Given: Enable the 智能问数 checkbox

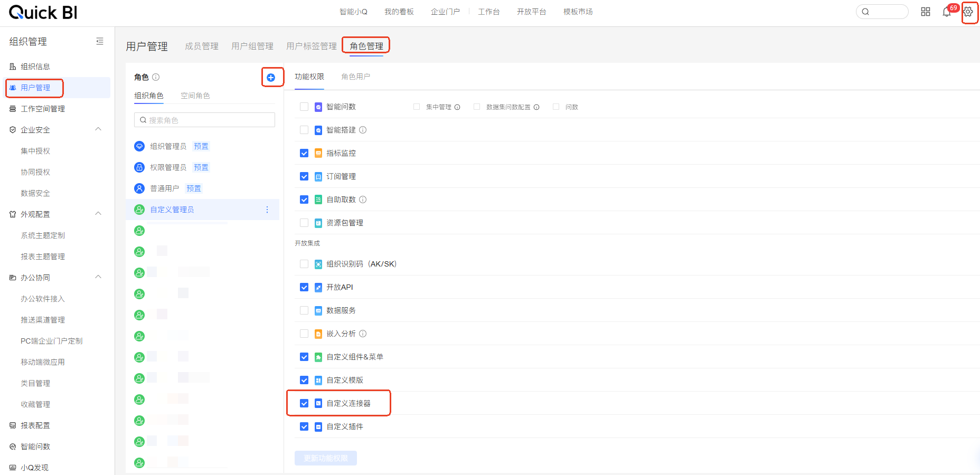Looking at the screenshot, I should pyautogui.click(x=304, y=107).
